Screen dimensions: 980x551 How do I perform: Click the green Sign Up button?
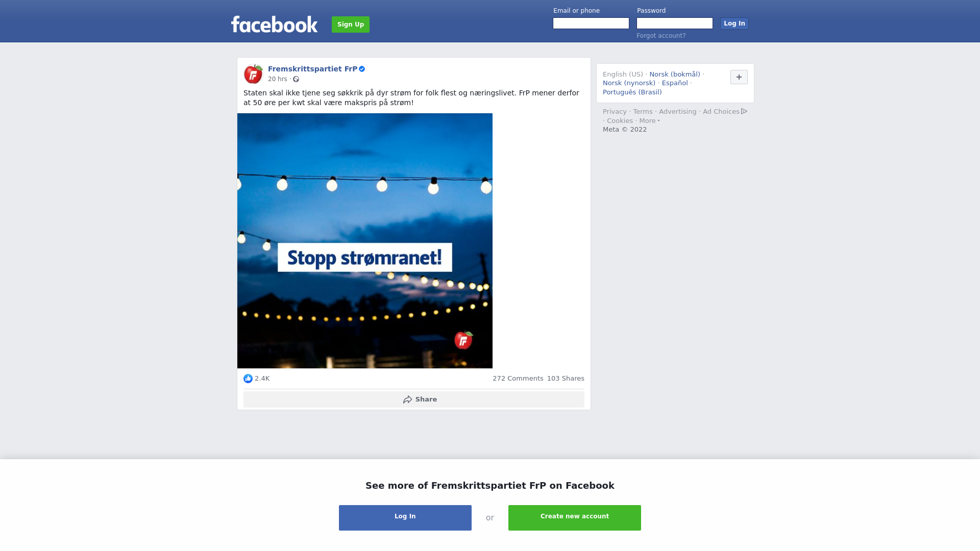351,24
